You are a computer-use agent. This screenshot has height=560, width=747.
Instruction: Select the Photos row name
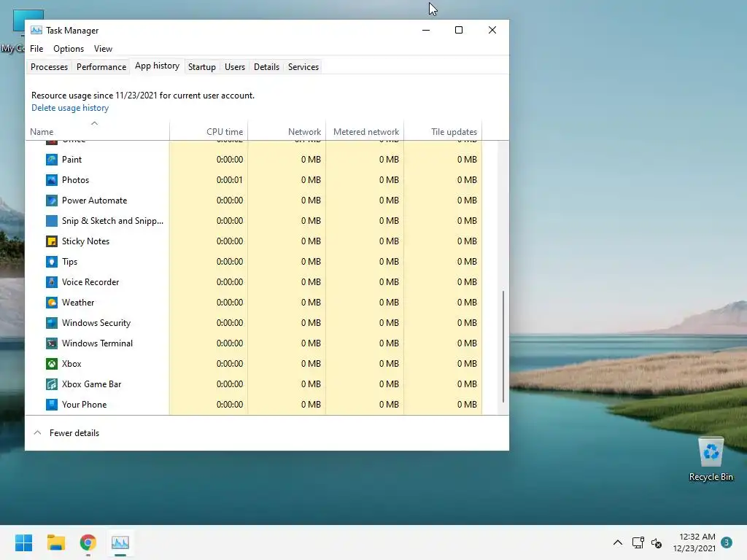[x=75, y=180]
